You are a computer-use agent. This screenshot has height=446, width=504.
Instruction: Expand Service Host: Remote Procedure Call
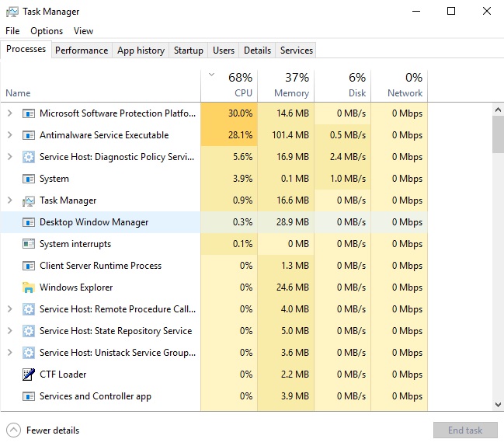pyautogui.click(x=9, y=309)
